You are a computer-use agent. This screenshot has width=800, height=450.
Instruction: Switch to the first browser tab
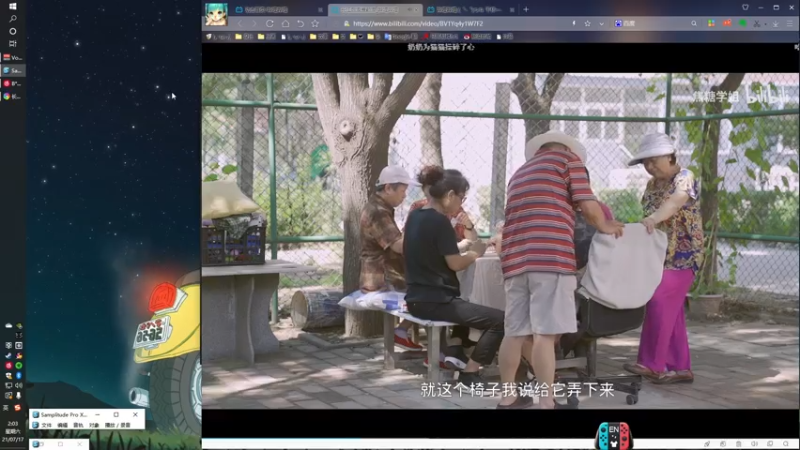tap(278, 10)
